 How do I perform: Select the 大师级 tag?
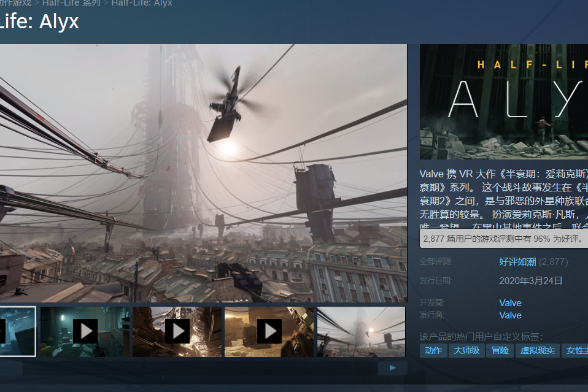466,350
